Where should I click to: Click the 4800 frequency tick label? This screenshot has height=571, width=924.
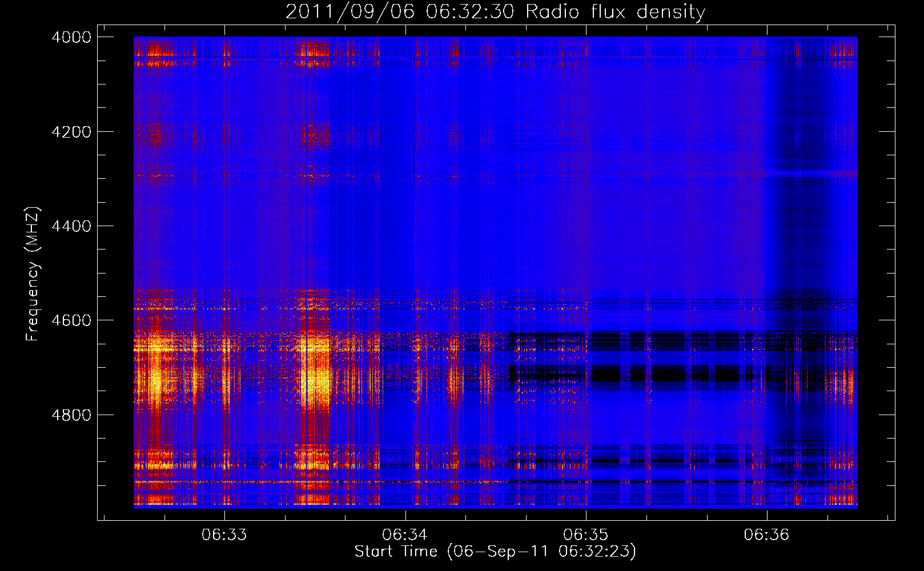[71, 415]
